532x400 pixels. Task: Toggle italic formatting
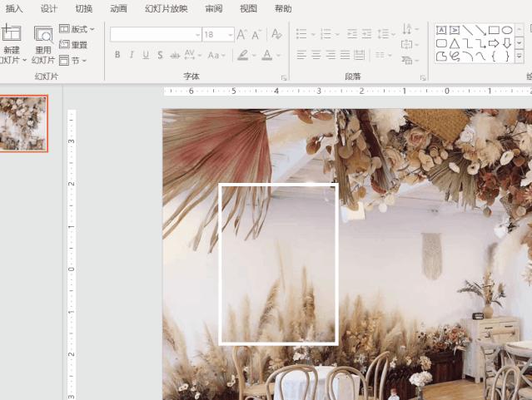tap(132, 55)
